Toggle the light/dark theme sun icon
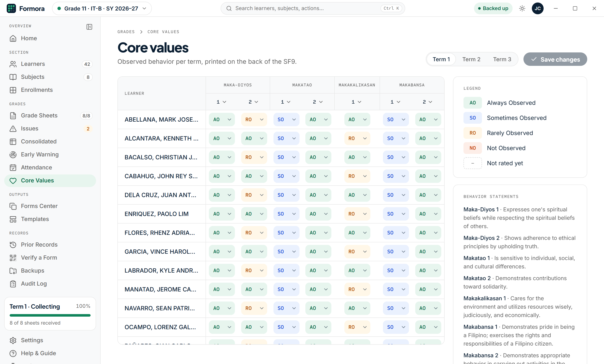604x364 pixels. (522, 8)
